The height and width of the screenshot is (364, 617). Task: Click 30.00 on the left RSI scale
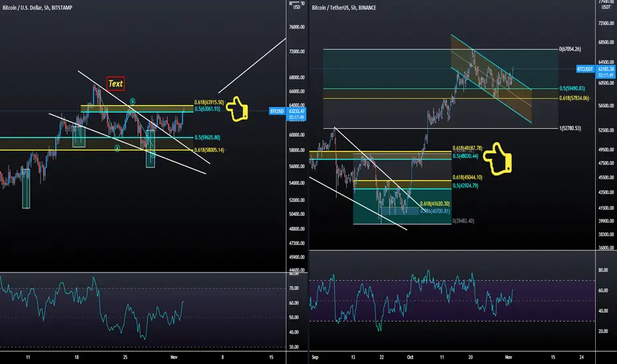294,347
